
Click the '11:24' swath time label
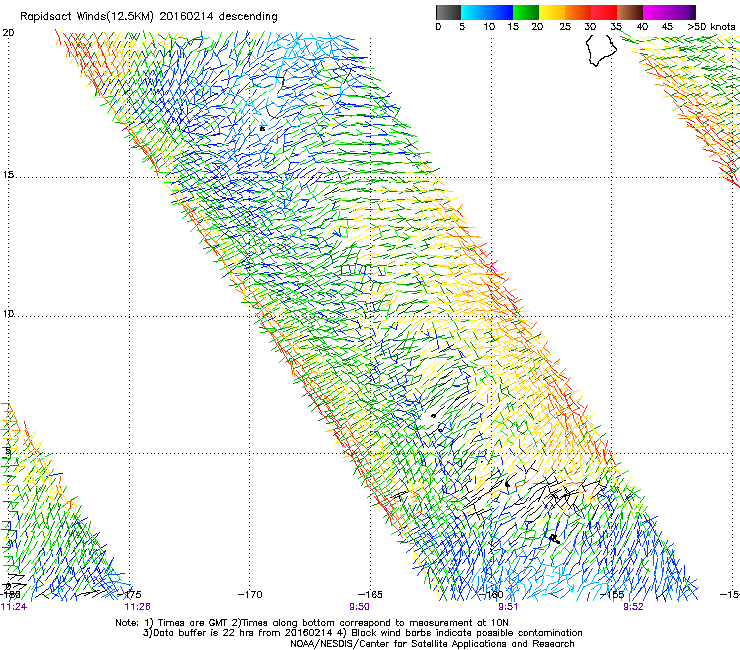tap(14, 607)
